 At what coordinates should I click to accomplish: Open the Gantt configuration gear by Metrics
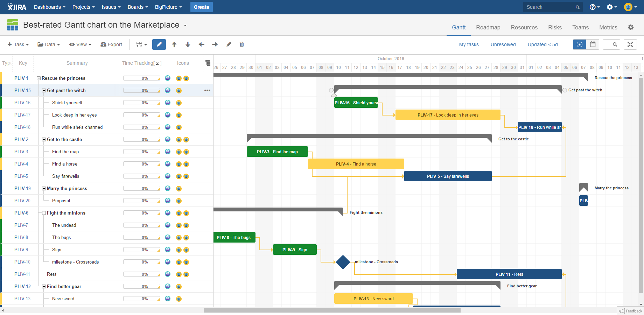631,27
